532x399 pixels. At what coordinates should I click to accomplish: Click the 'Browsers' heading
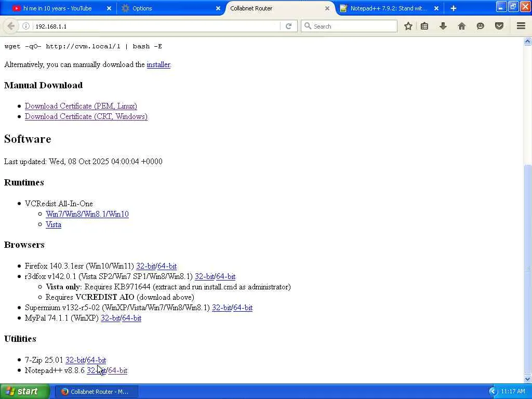click(24, 245)
